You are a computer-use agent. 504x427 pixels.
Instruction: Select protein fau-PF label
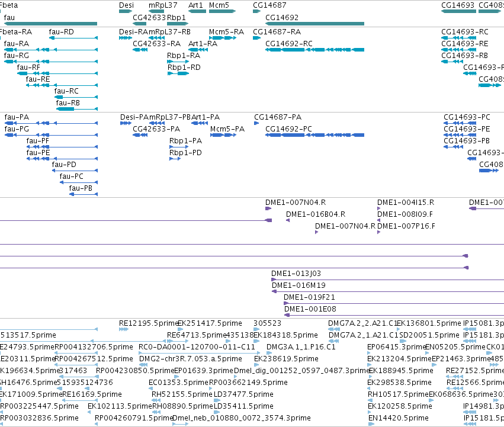(x=38, y=141)
